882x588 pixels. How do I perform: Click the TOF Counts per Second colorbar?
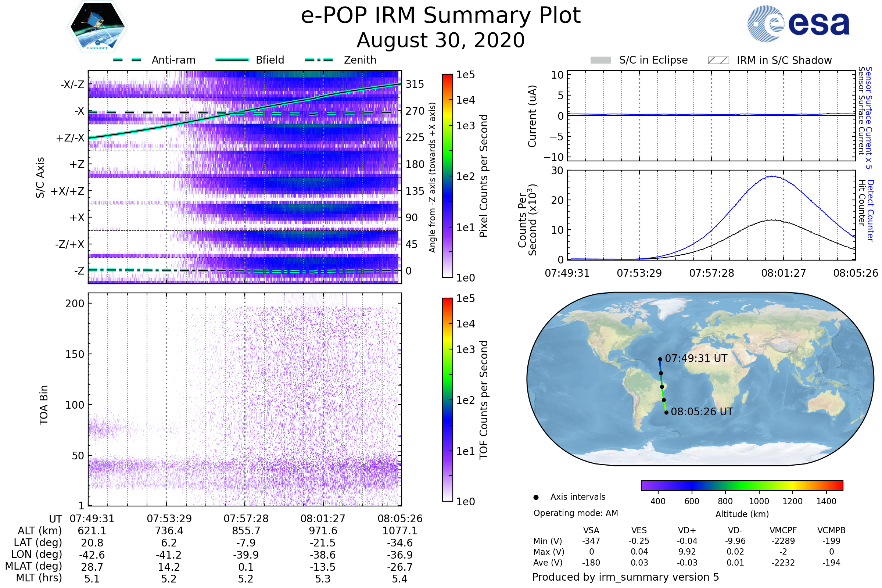click(x=447, y=399)
